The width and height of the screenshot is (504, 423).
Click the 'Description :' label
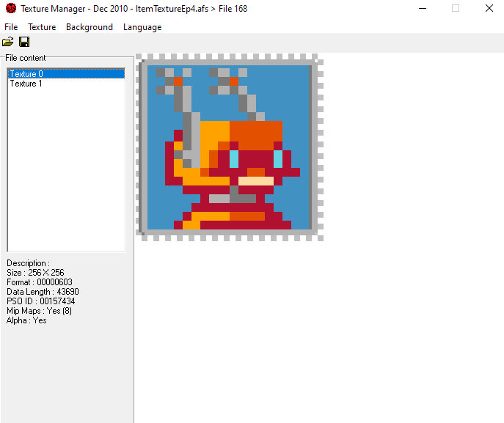(x=29, y=263)
